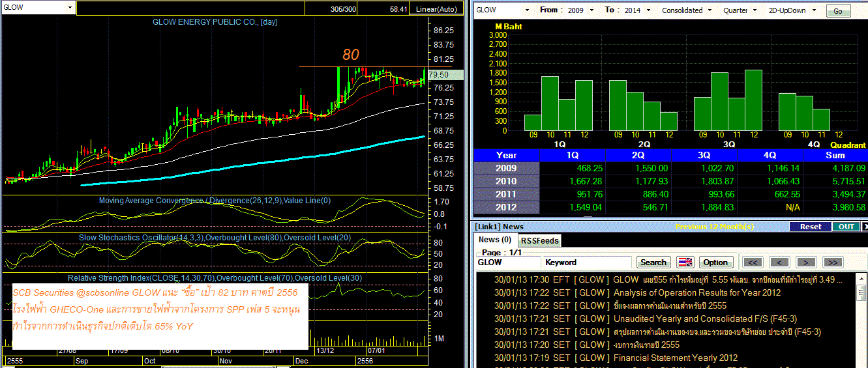Toggle the news language flag icon
The height and width of the screenshot is (368, 868).
click(x=685, y=262)
